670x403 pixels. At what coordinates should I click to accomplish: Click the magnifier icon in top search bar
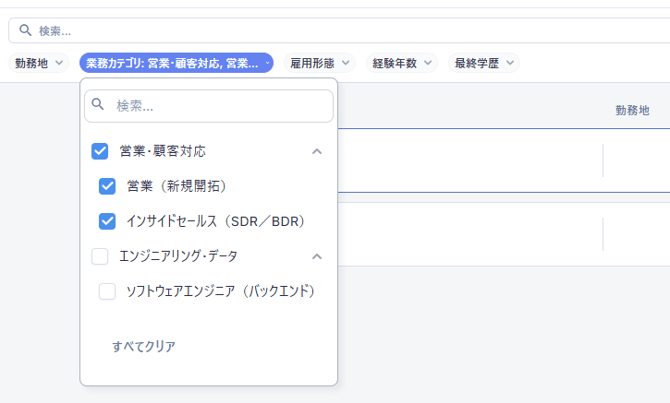25,31
